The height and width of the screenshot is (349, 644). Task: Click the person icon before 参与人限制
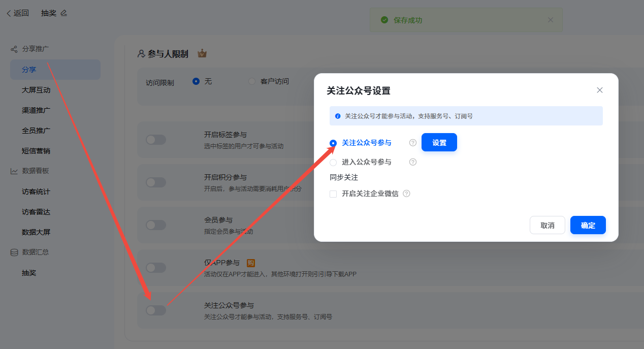(x=142, y=54)
